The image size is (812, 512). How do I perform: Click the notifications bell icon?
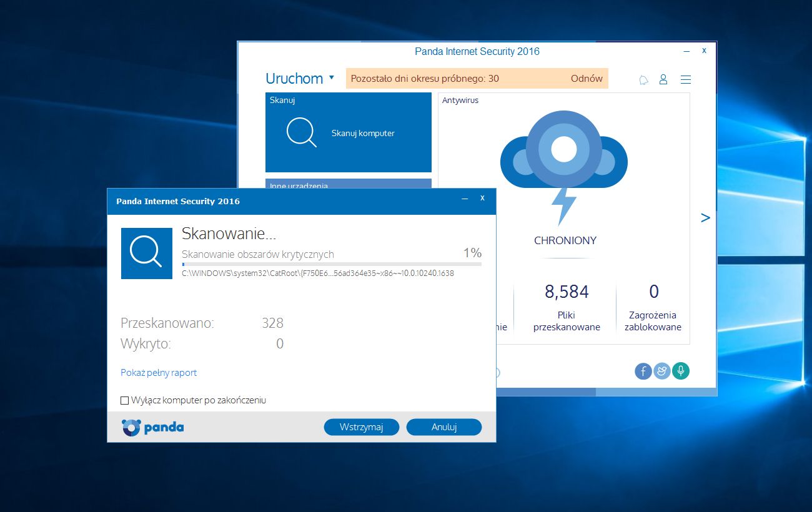643,80
